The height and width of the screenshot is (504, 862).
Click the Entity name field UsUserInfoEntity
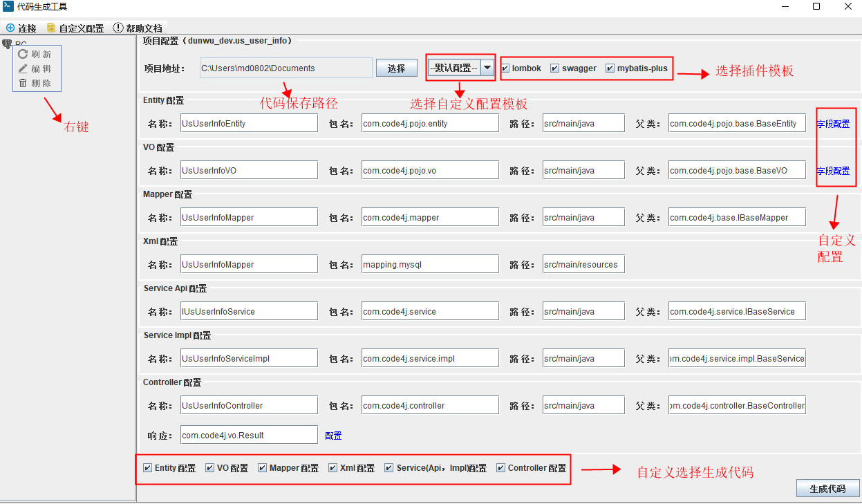(249, 123)
